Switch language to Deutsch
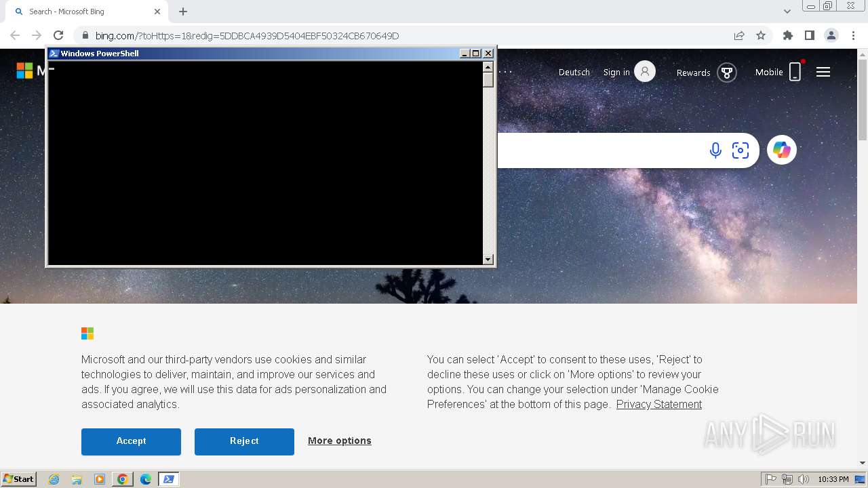The width and height of the screenshot is (868, 488). coord(574,72)
